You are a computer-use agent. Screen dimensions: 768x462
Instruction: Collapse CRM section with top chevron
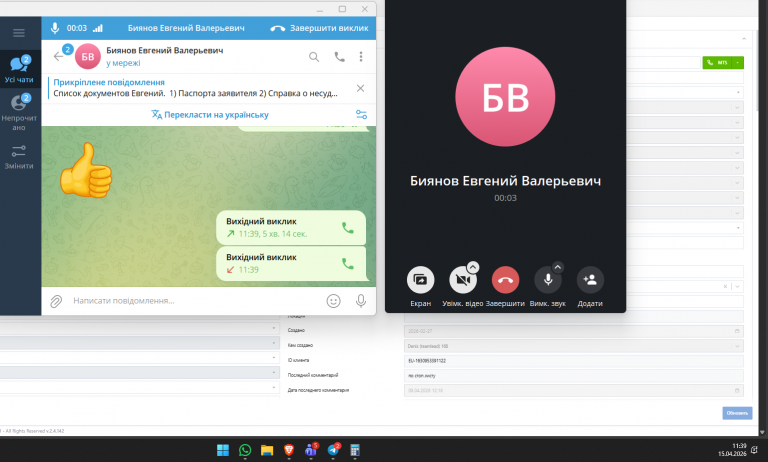[744, 39]
